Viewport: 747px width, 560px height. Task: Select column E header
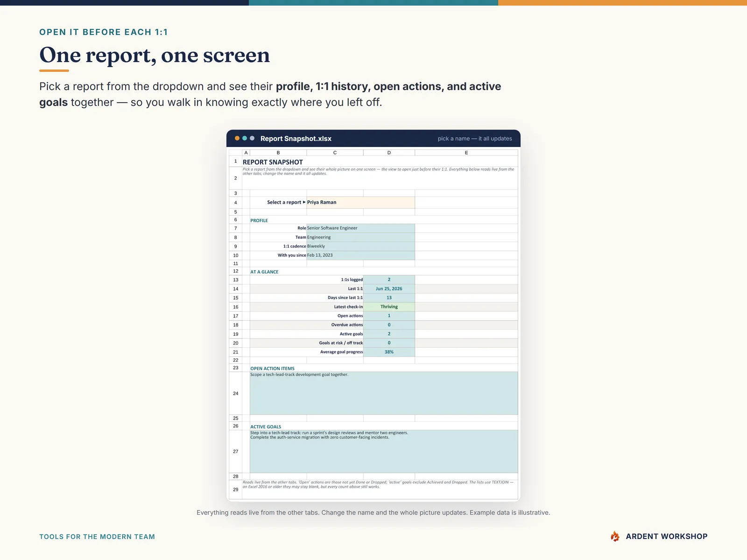pos(466,153)
